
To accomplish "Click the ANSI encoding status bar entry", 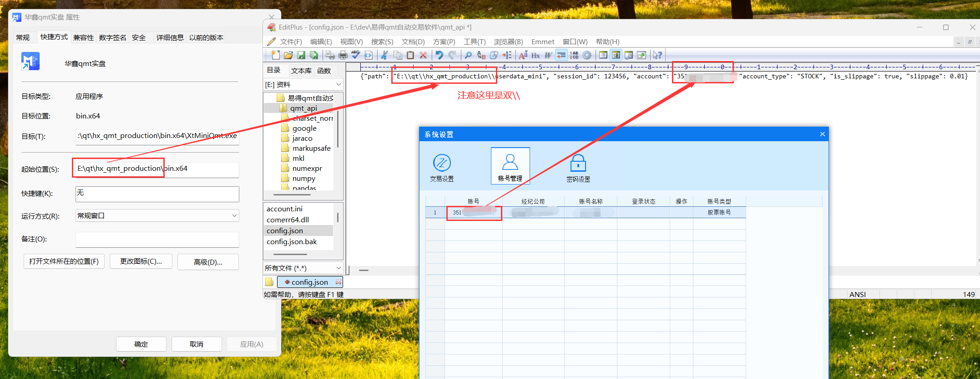I will (858, 294).
